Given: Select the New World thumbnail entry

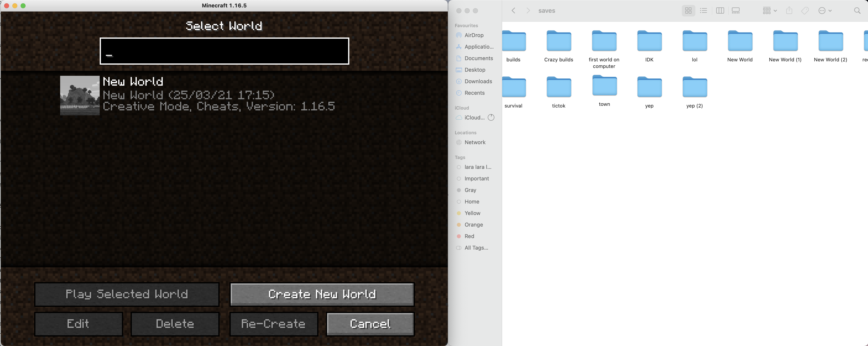Looking at the screenshot, I should (x=80, y=95).
